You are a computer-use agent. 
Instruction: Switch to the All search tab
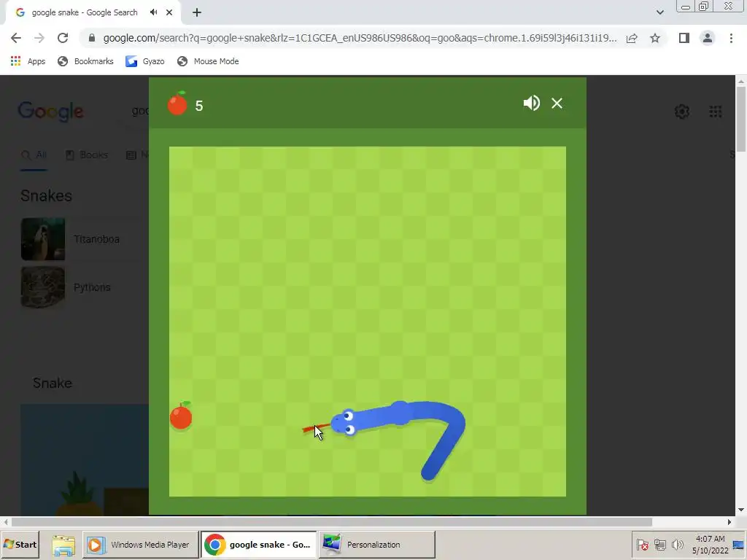click(x=34, y=155)
